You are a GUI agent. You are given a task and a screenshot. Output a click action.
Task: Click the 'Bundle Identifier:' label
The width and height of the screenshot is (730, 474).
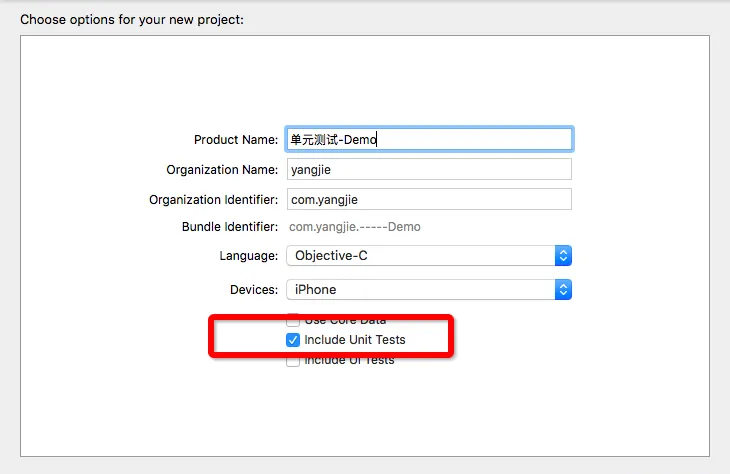click(x=230, y=227)
